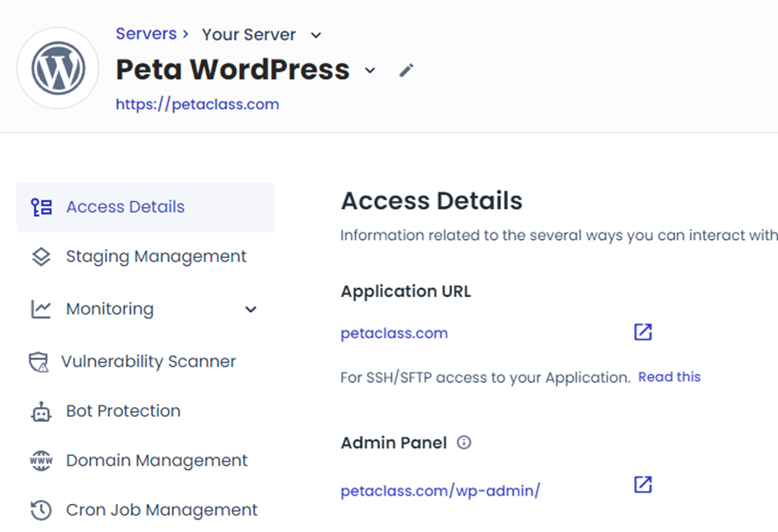
Task: Click the Staging Management layers icon
Action: pos(41,256)
